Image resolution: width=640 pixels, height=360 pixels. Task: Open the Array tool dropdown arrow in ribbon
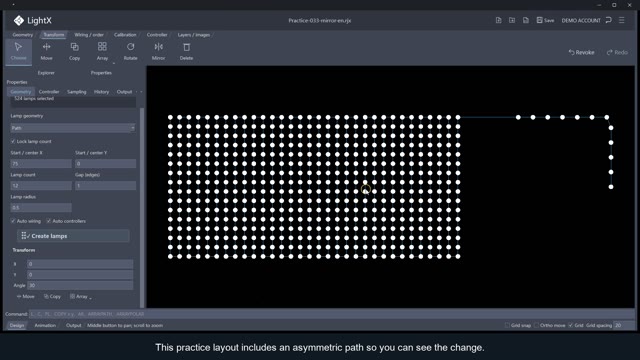[114, 63]
